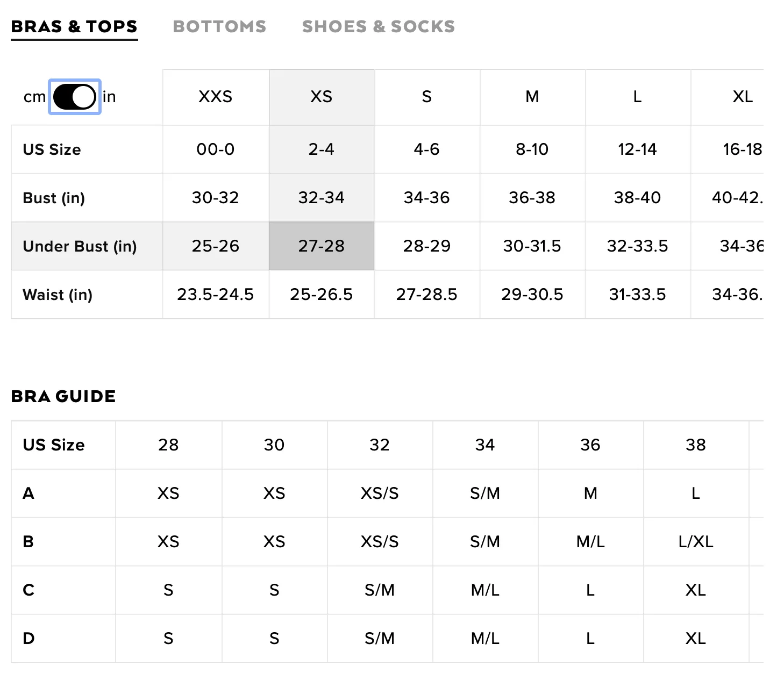Select the Waist (in) row label
Image resolution: width=784 pixels, height=687 pixels.
pos(58,295)
